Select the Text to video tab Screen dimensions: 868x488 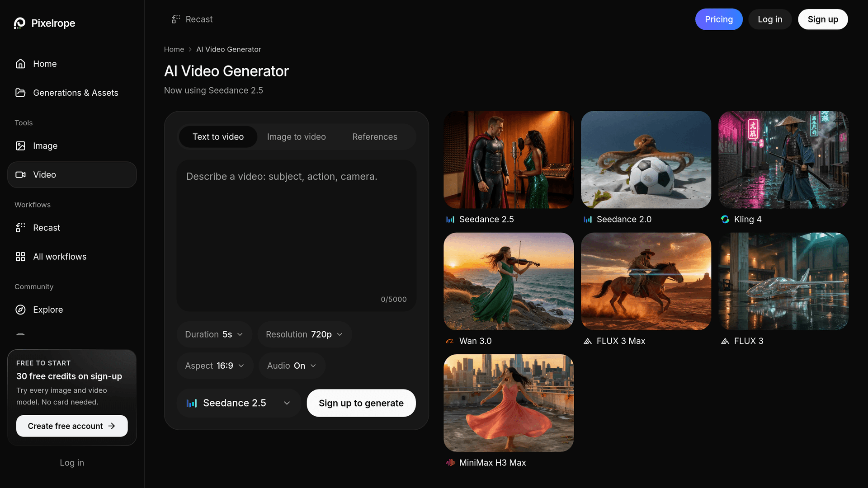[x=218, y=137]
